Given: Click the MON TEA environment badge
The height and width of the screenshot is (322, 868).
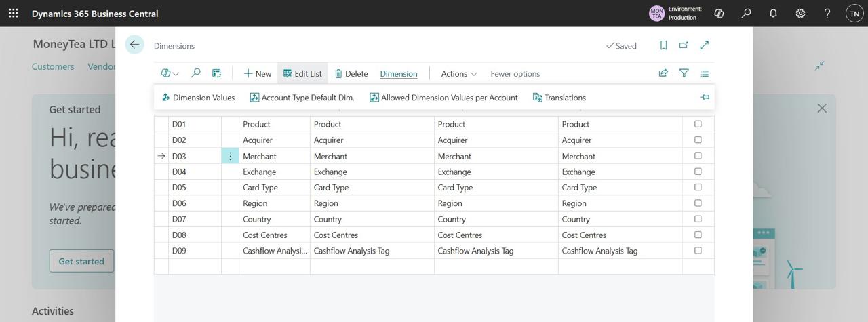Looking at the screenshot, I should (x=656, y=13).
